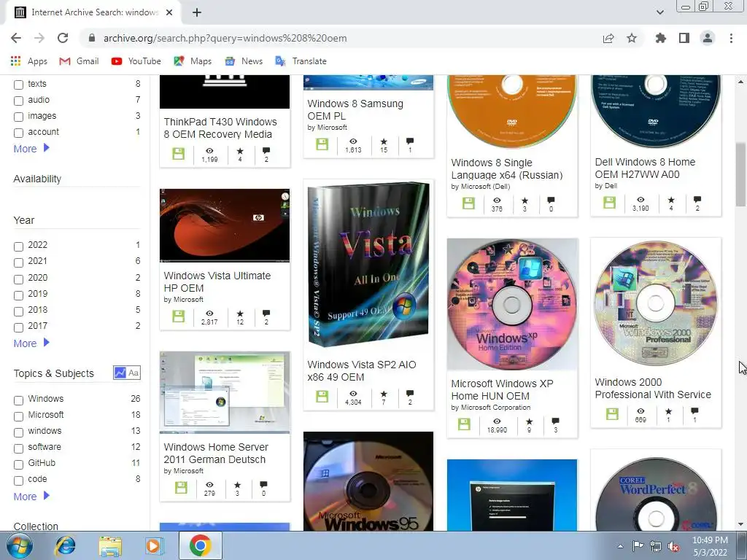747x560 pixels.
Task: Open the Translate bookmark
Action: 301,61
